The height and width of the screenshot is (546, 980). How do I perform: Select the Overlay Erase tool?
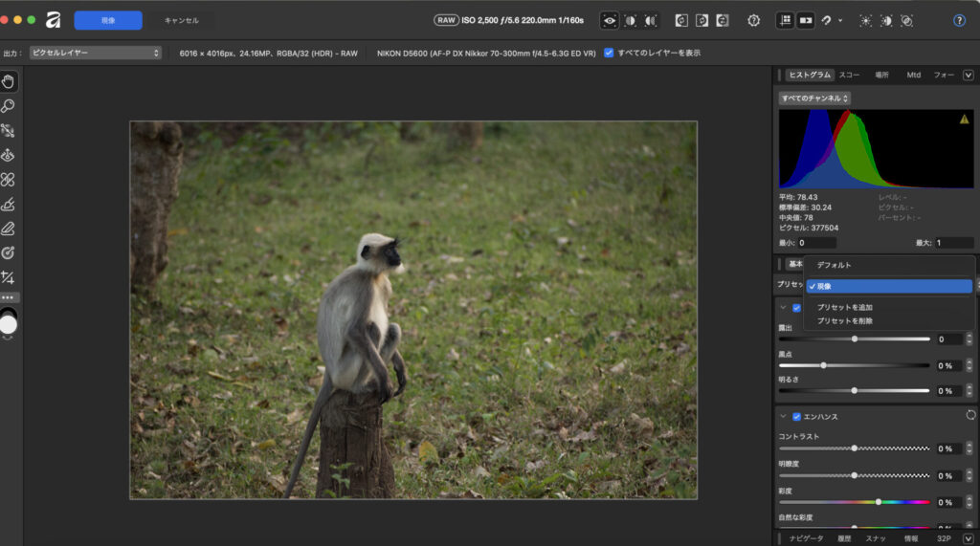coord(8,229)
